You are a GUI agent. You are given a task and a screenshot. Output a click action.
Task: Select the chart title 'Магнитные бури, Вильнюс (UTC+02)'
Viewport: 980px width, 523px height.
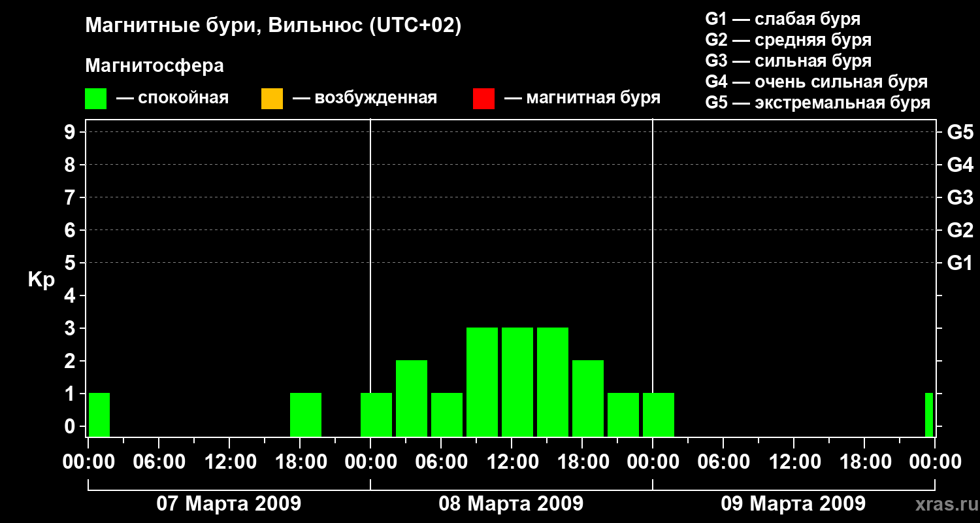(x=273, y=26)
